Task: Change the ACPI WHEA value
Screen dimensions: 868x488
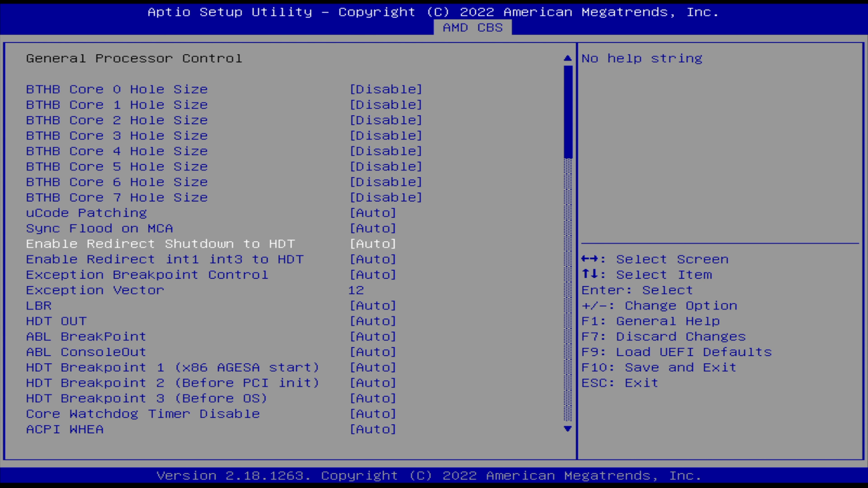Action: coord(373,430)
